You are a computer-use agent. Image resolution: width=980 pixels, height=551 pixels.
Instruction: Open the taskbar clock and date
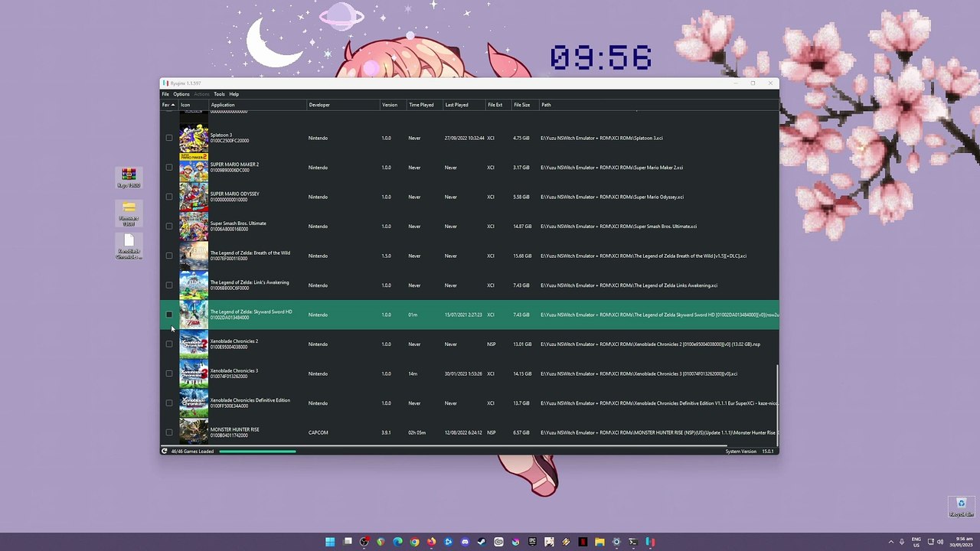click(x=962, y=542)
